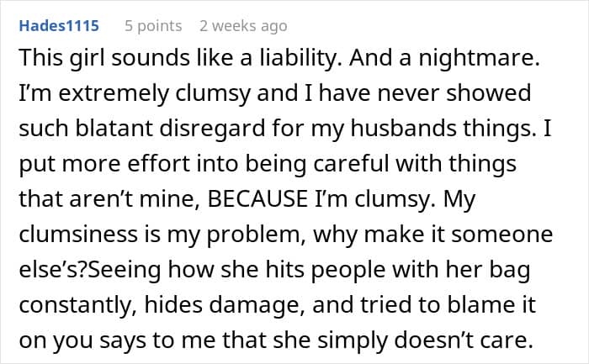
Task: Open the Hades1115 user profile link
Action: click(59, 26)
